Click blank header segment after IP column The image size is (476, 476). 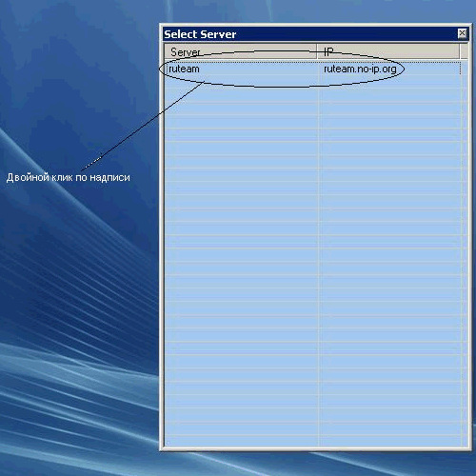464,51
